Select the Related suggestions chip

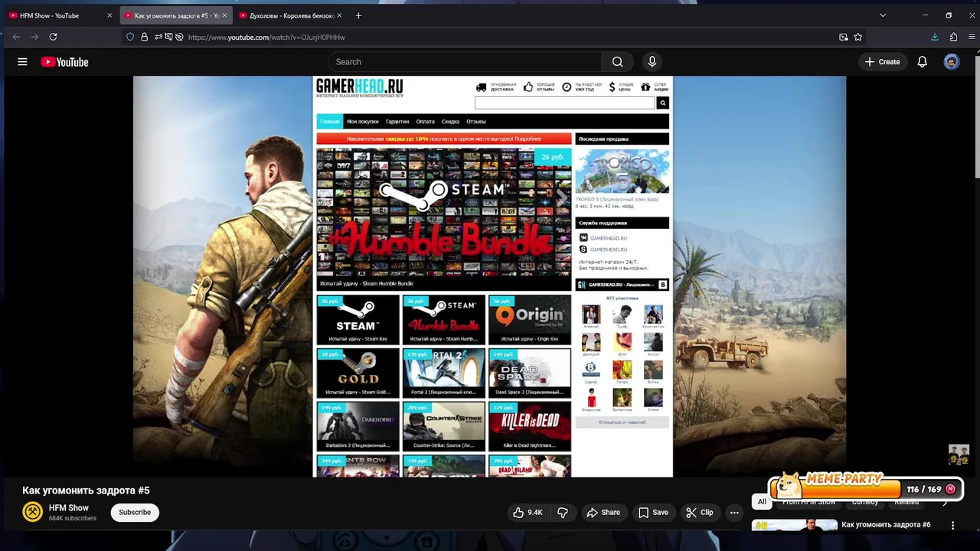[906, 502]
